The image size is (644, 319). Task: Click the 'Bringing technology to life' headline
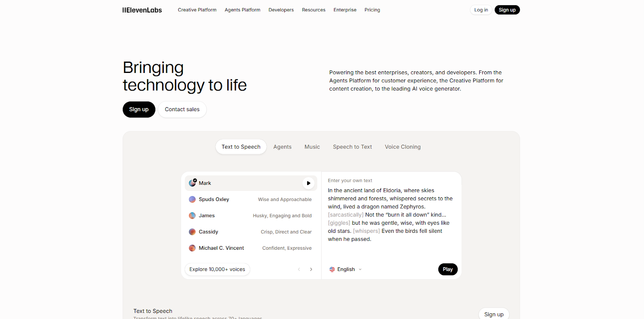click(x=185, y=76)
